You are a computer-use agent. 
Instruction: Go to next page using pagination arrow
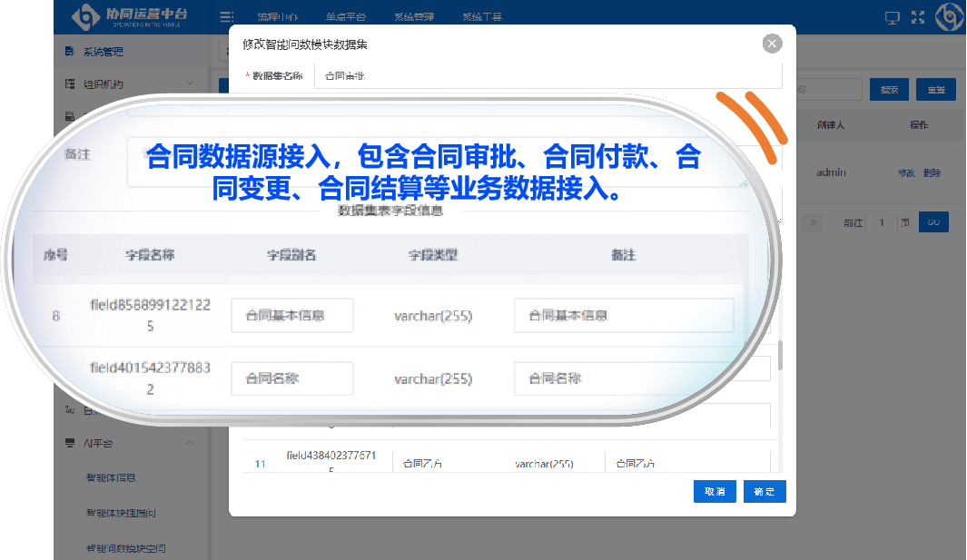(x=814, y=222)
